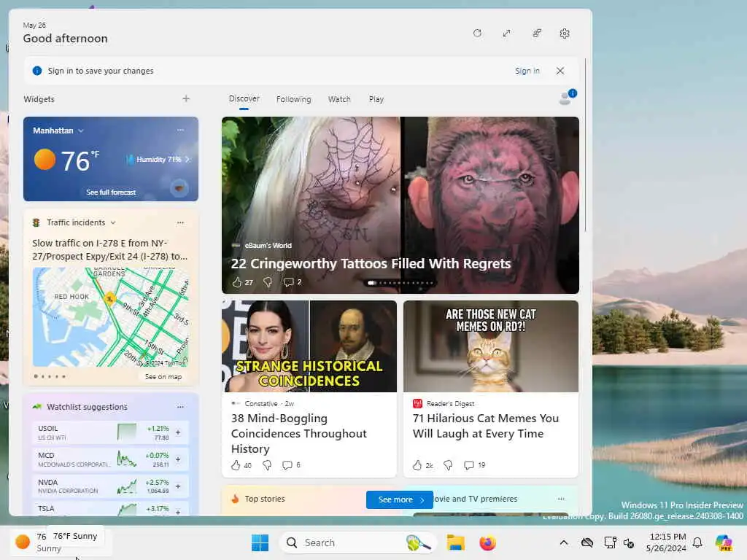Screen dimensions: 747x560
Task: Show hidden tray icons chevron
Action: pyautogui.click(x=564, y=542)
